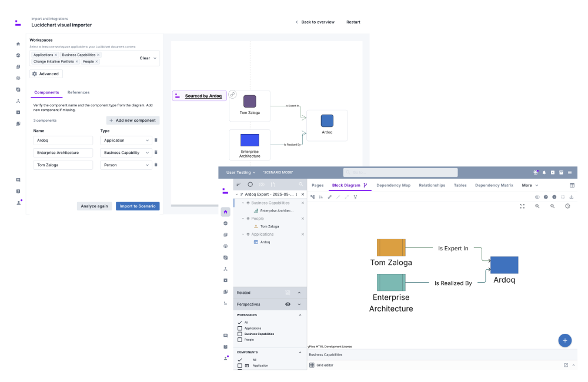Delete the Ardoq component row
The height and width of the screenshot is (382, 588).
coord(156,140)
